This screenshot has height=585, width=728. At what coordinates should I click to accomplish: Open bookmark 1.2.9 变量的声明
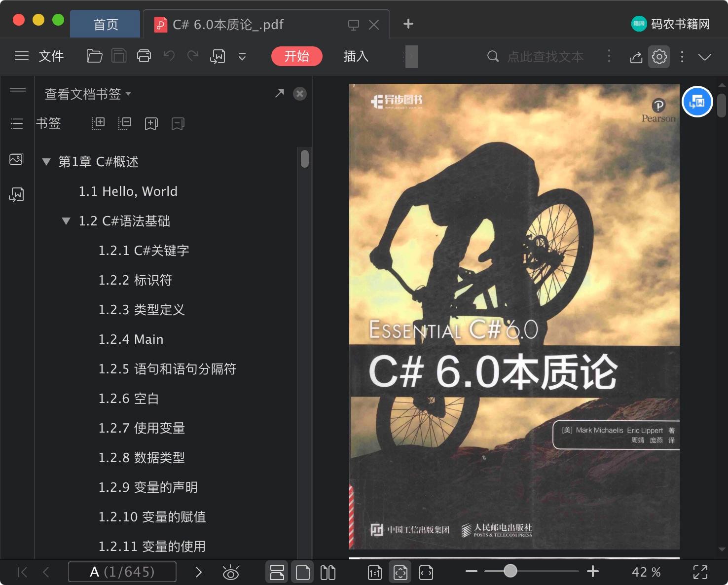pos(148,487)
